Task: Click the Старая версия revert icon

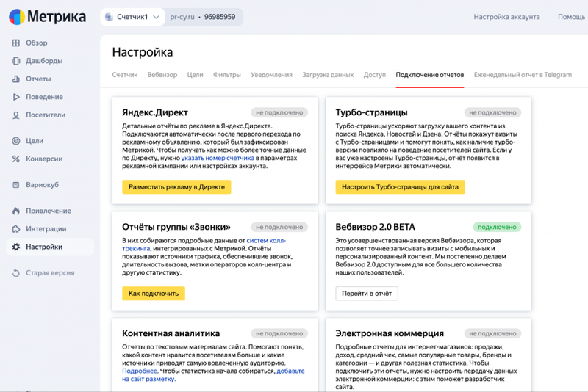Action: click(x=15, y=272)
